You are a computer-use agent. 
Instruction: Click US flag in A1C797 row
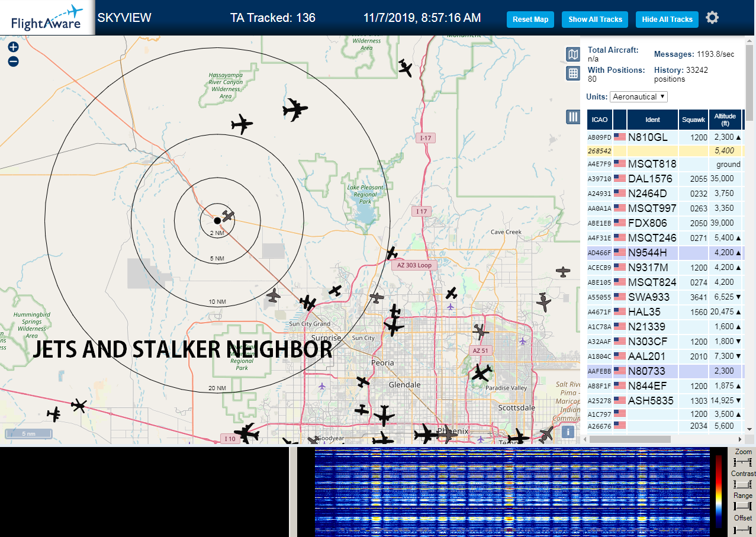pos(620,413)
